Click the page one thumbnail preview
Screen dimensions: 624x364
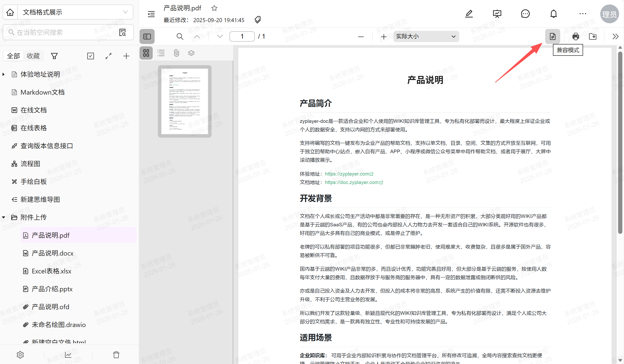(x=184, y=101)
